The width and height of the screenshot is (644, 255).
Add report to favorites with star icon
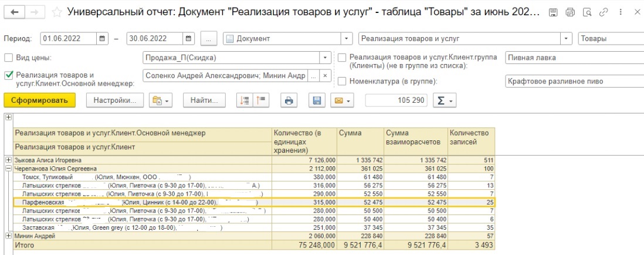tap(56, 12)
